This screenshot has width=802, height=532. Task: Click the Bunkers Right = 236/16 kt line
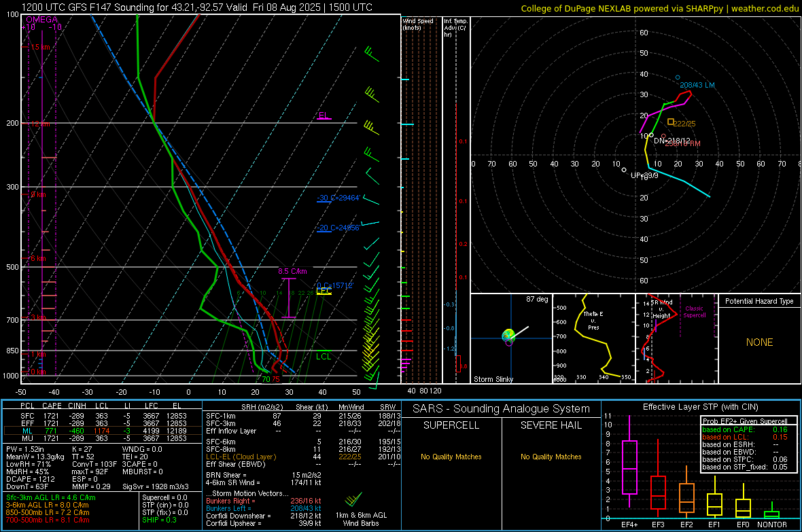coord(264,501)
